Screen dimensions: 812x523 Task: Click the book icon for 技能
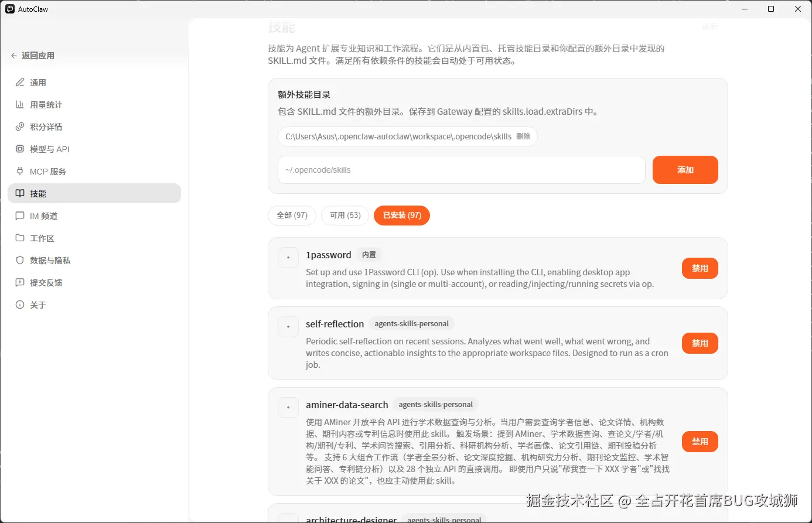20,193
